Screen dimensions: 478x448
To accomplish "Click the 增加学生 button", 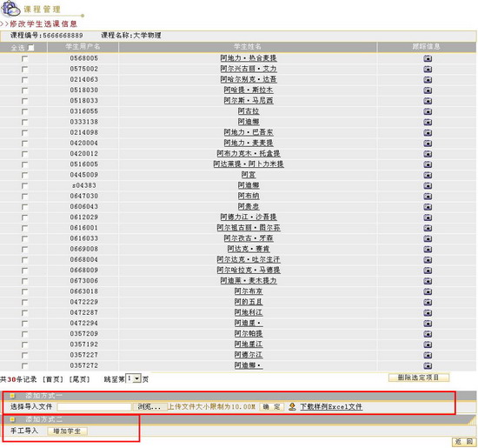I will [67, 431].
